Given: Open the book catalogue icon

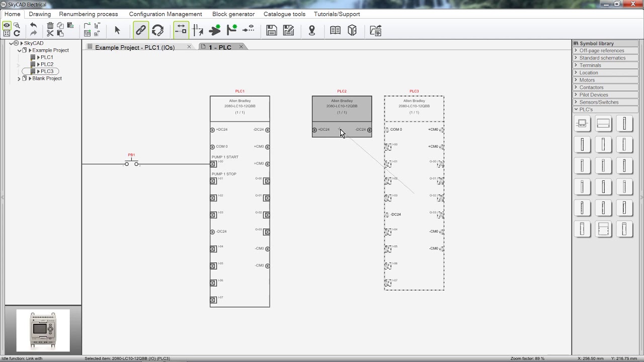Looking at the screenshot, I should 335,30.
